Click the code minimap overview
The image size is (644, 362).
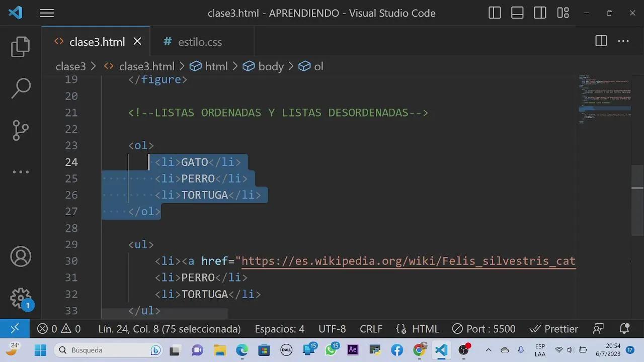tap(604, 101)
